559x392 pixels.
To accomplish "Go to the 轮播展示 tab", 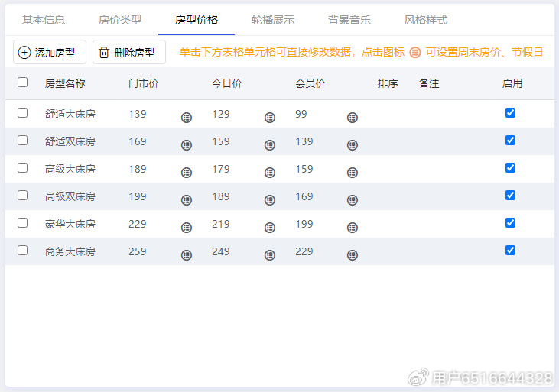I will (273, 20).
